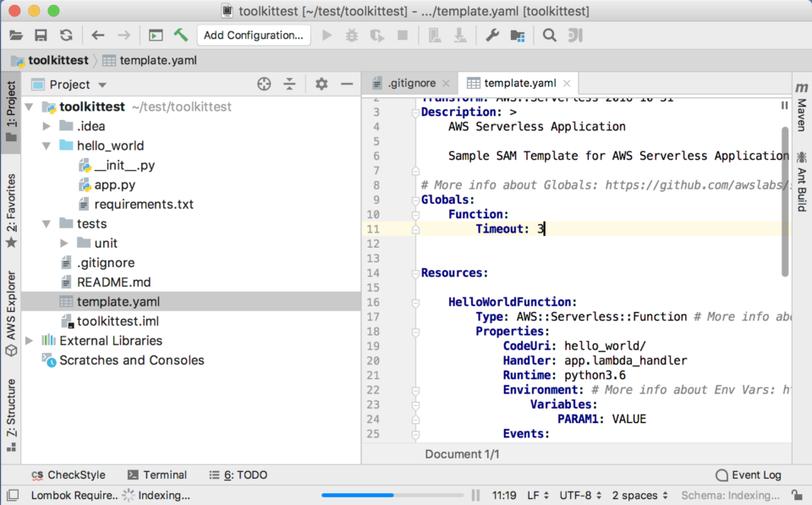The height and width of the screenshot is (505, 812).
Task: Toggle the read-only lock icon
Action: 797,496
